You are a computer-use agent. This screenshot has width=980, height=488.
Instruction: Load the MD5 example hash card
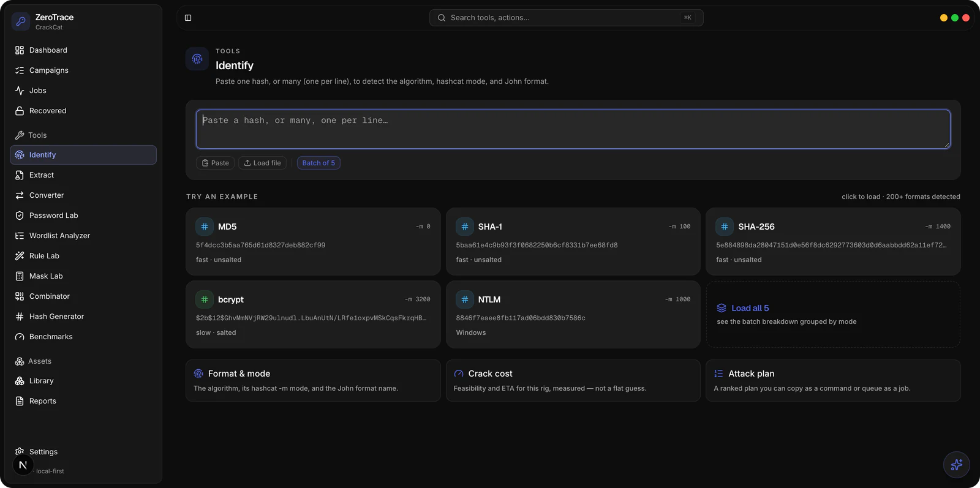tap(313, 242)
